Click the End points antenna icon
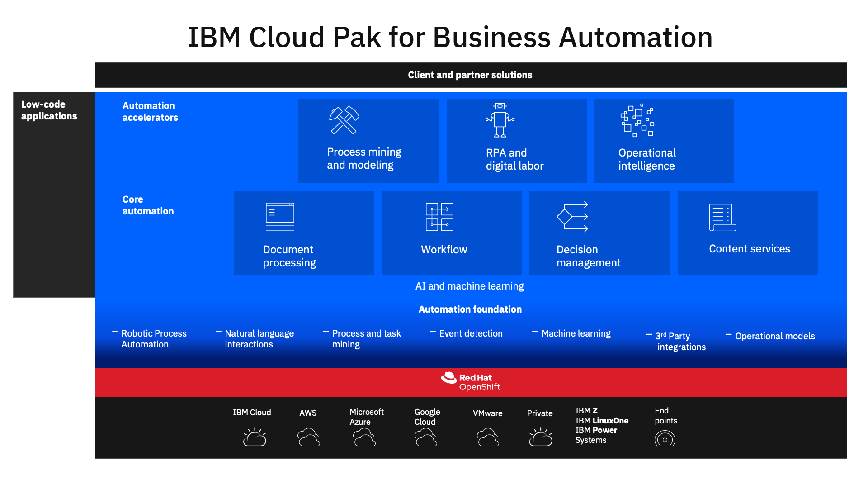This screenshot has height=489, width=868. tap(665, 439)
